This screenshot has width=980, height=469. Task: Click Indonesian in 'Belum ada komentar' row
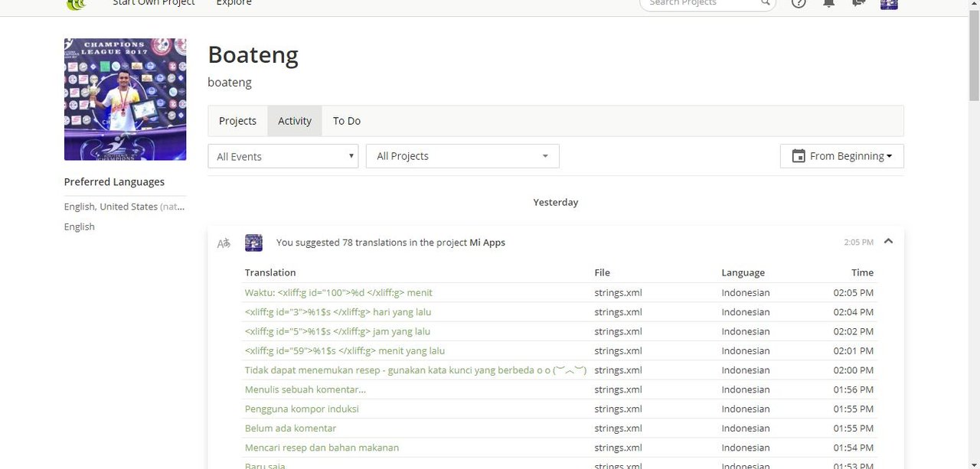click(746, 428)
